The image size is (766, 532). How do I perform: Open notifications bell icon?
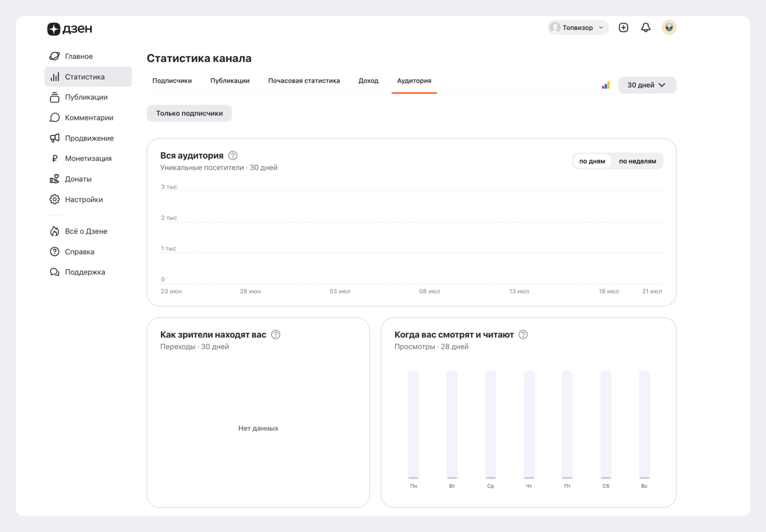tap(646, 28)
